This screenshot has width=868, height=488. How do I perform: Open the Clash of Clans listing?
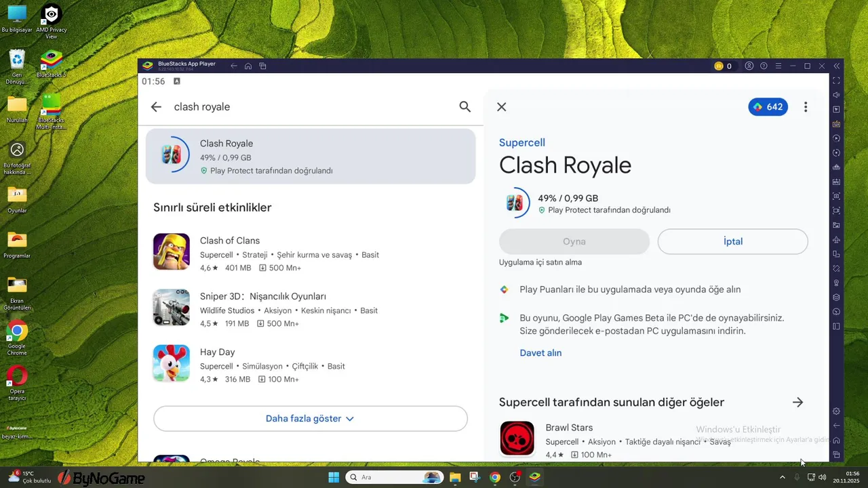click(x=311, y=253)
